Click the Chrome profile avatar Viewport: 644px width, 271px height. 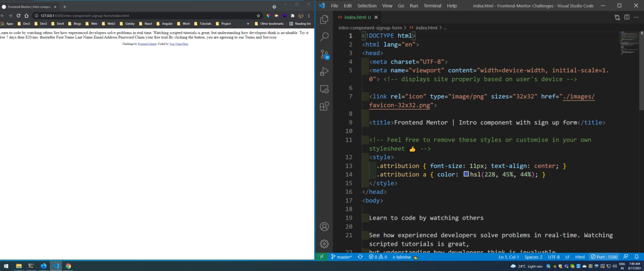tap(300, 16)
